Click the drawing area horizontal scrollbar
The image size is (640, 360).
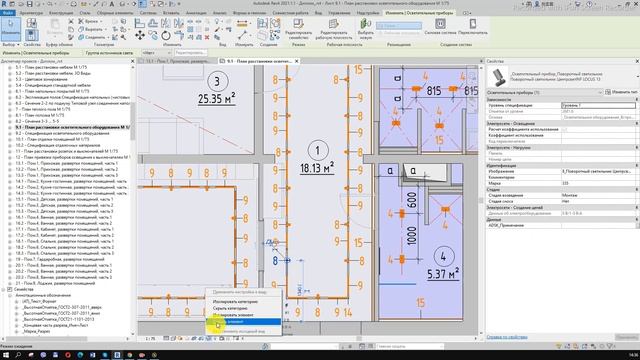(x=359, y=338)
